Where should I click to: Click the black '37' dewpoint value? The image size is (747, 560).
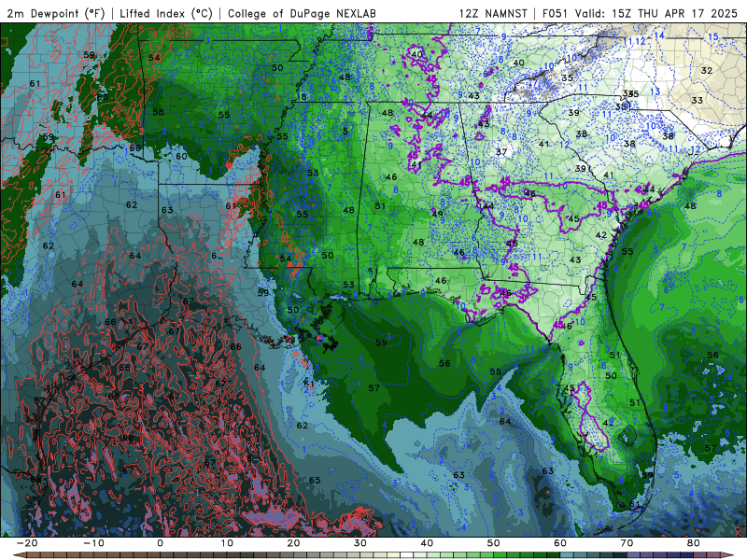[x=501, y=152]
